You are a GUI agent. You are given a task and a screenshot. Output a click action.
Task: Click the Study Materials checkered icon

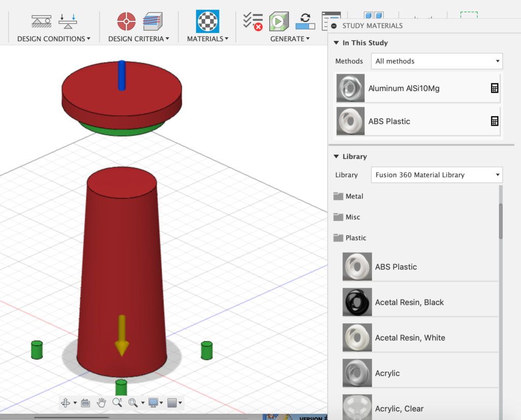pyautogui.click(x=208, y=21)
